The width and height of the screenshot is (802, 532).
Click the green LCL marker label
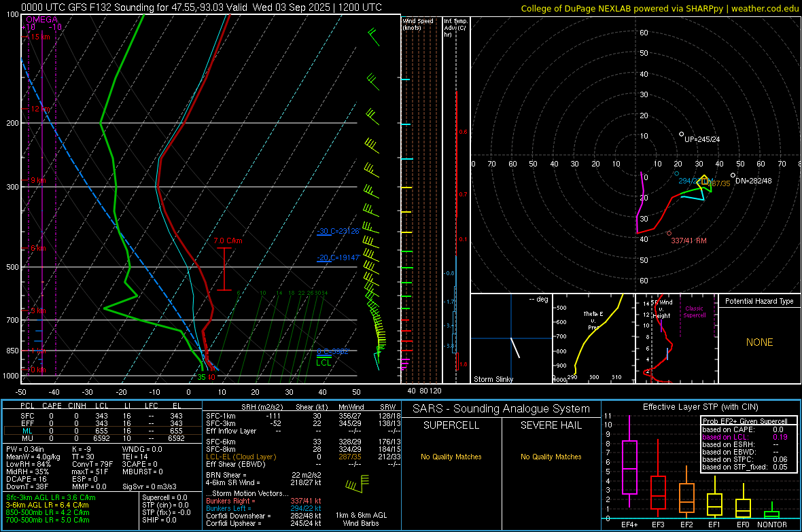[324, 363]
